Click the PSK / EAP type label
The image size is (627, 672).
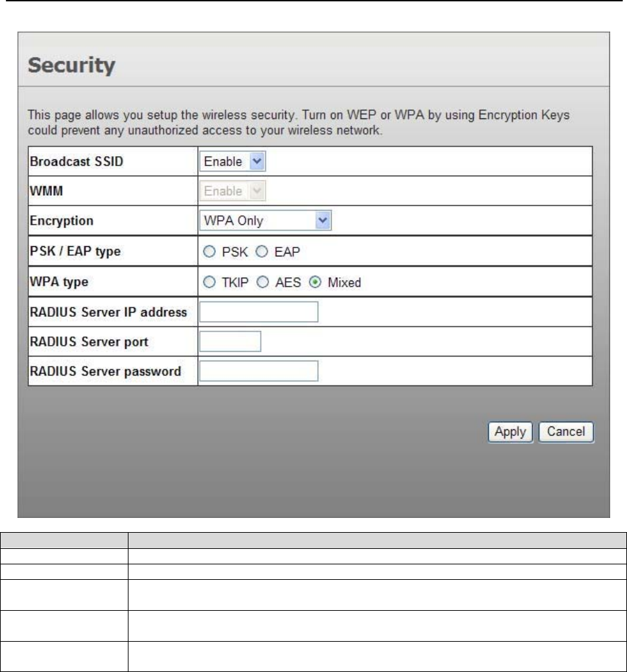coord(75,252)
